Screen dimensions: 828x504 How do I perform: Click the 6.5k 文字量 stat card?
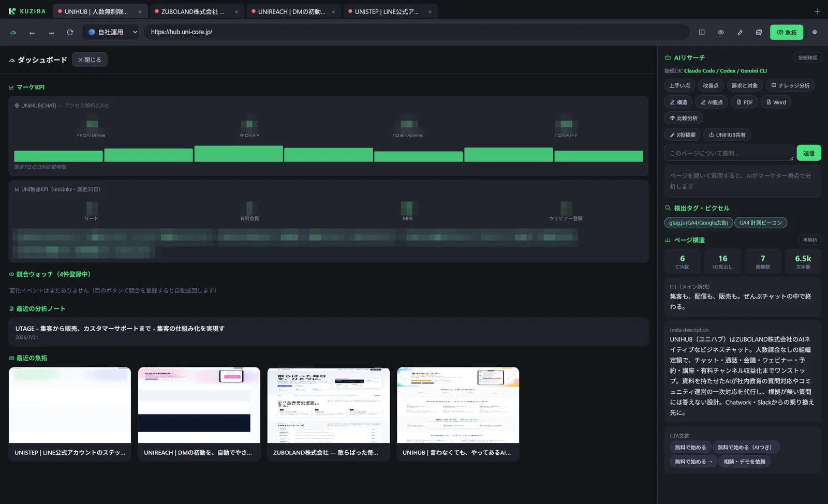click(803, 261)
